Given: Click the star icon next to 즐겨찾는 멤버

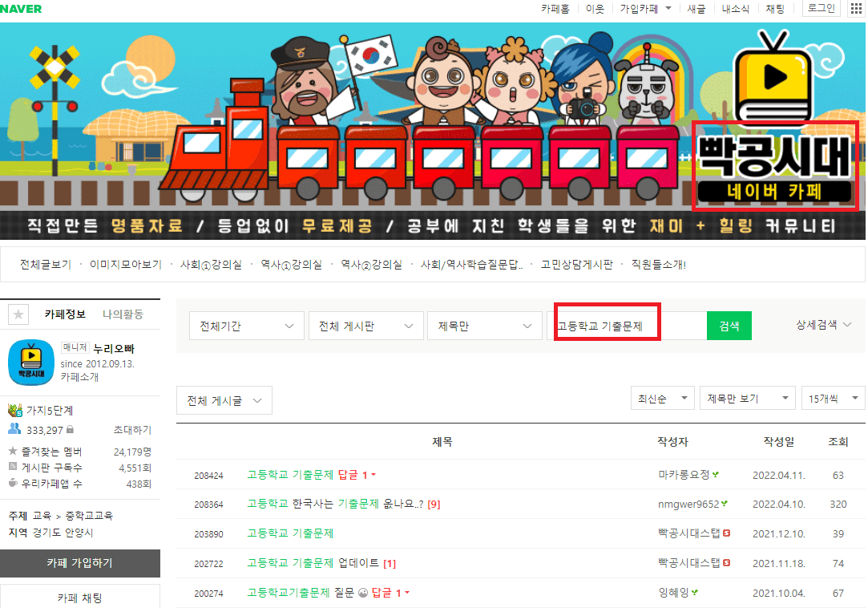Looking at the screenshot, I should tap(13, 451).
